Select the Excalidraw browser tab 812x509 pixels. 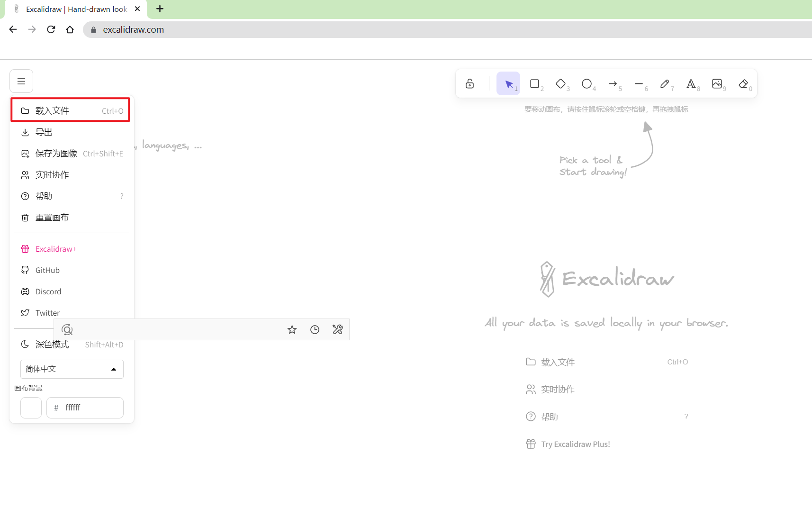(x=76, y=9)
